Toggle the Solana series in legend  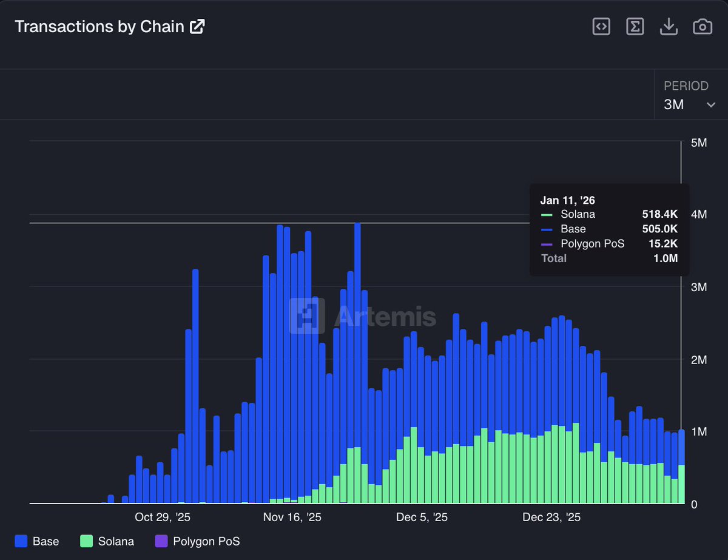point(107,541)
